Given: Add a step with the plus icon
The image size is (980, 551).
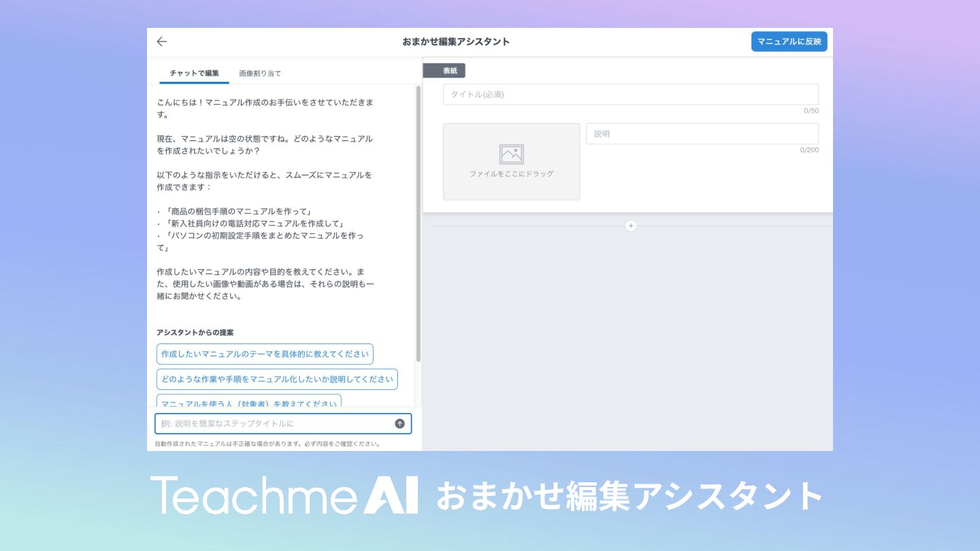Looking at the screenshot, I should click(631, 226).
